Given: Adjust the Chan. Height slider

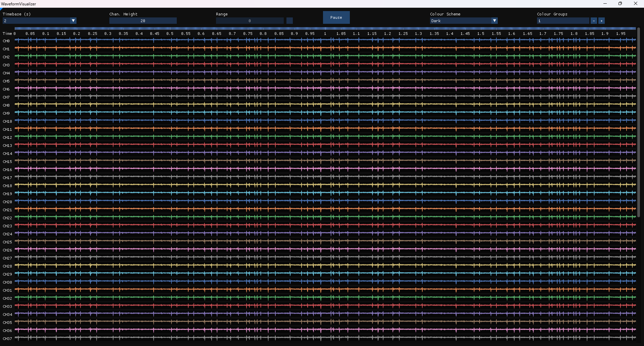Looking at the screenshot, I should click(143, 20).
